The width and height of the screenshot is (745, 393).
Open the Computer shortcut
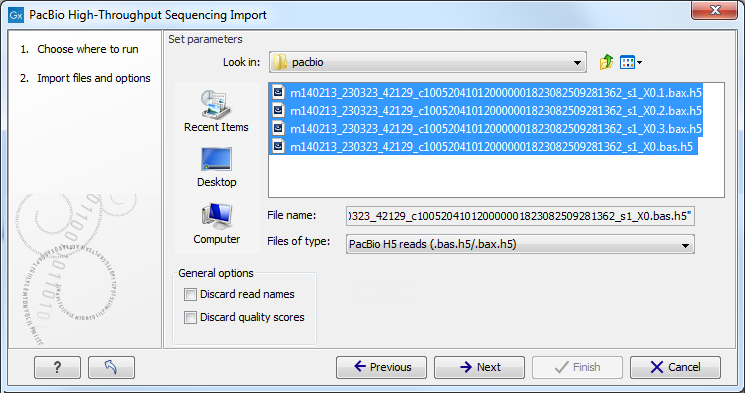(216, 224)
